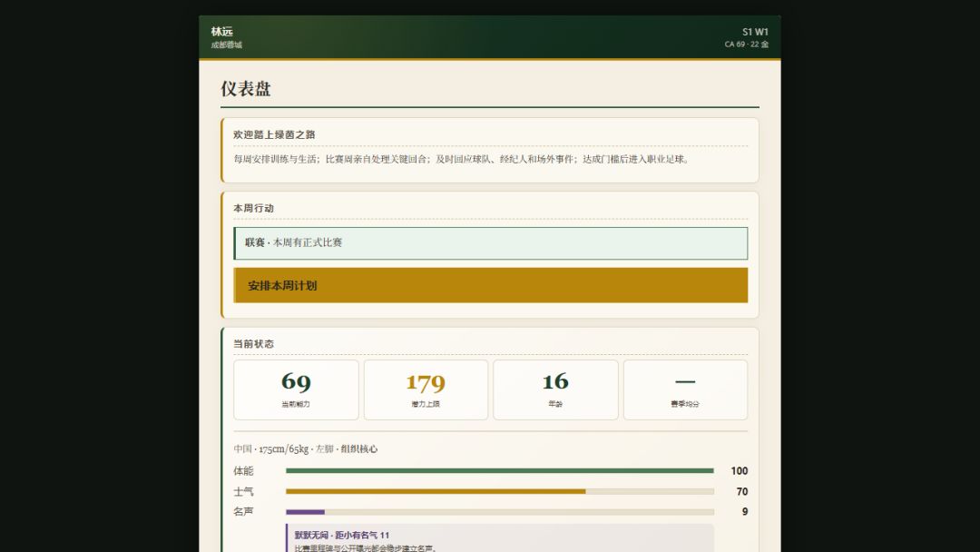Select the 年龄 16 stat card
This screenshot has height=552, width=980.
click(555, 389)
